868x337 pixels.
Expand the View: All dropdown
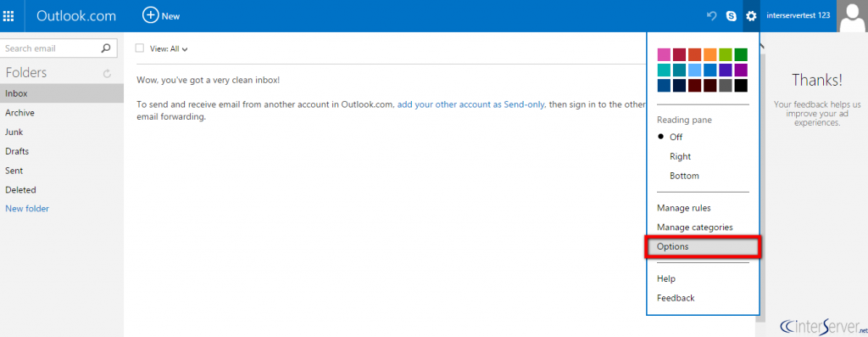coord(169,48)
